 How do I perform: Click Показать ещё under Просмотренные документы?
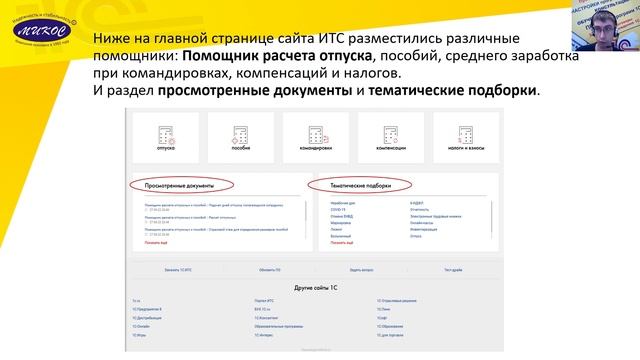coord(156,242)
